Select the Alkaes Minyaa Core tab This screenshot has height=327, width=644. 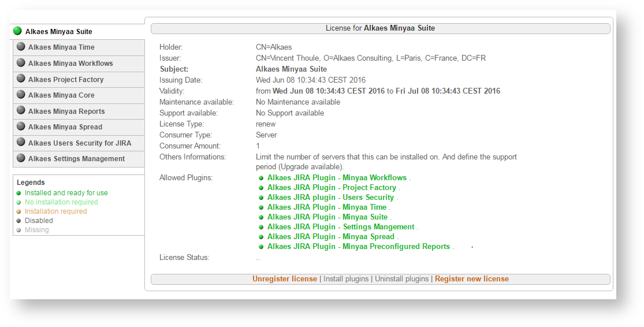(x=61, y=95)
